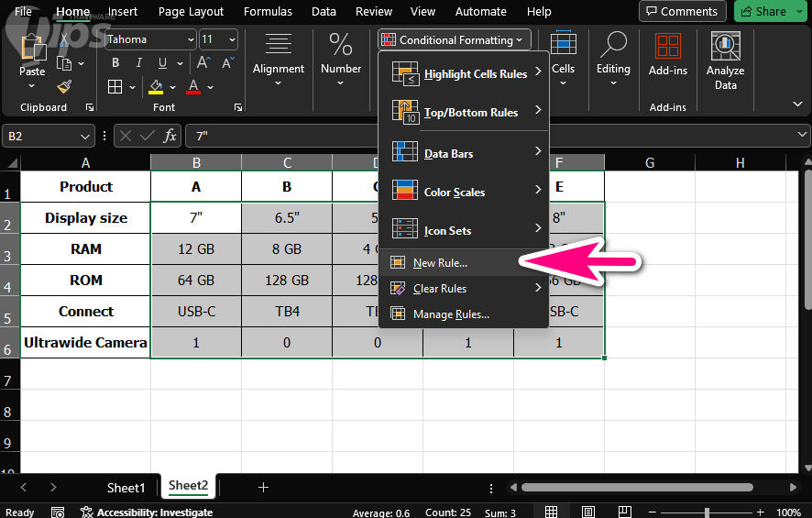Click the Insert Function fx icon
Viewport: 812px width, 518px height.
[170, 136]
